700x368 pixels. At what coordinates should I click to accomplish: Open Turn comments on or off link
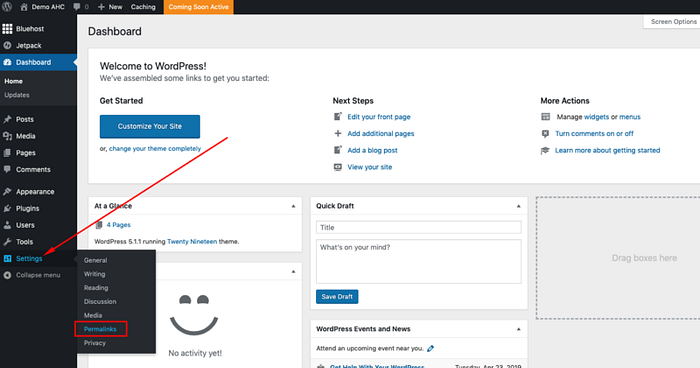(x=594, y=134)
